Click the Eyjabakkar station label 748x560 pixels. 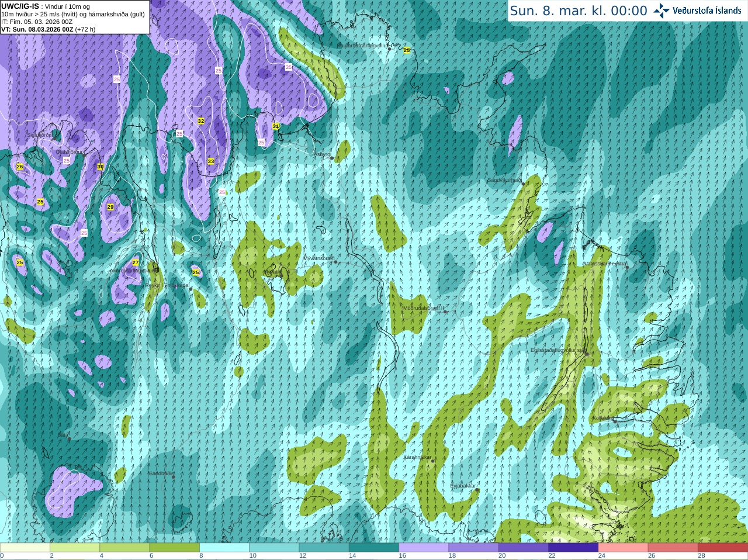coord(463,486)
